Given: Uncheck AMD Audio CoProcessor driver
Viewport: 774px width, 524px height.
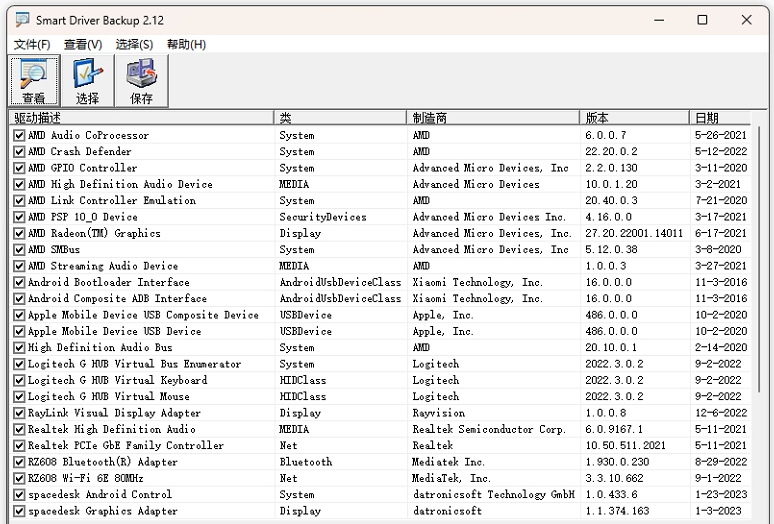Looking at the screenshot, I should [19, 135].
